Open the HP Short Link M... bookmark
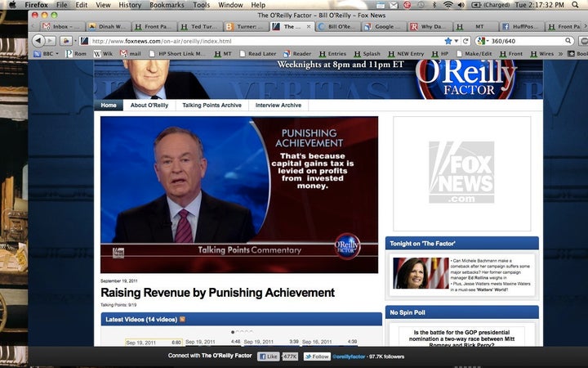 (177, 54)
